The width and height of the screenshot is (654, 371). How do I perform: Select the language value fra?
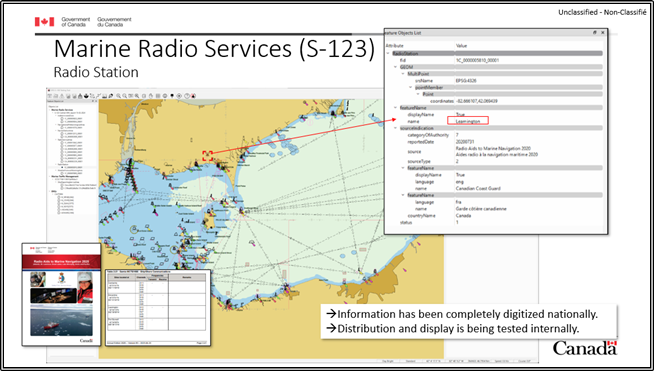(458, 202)
